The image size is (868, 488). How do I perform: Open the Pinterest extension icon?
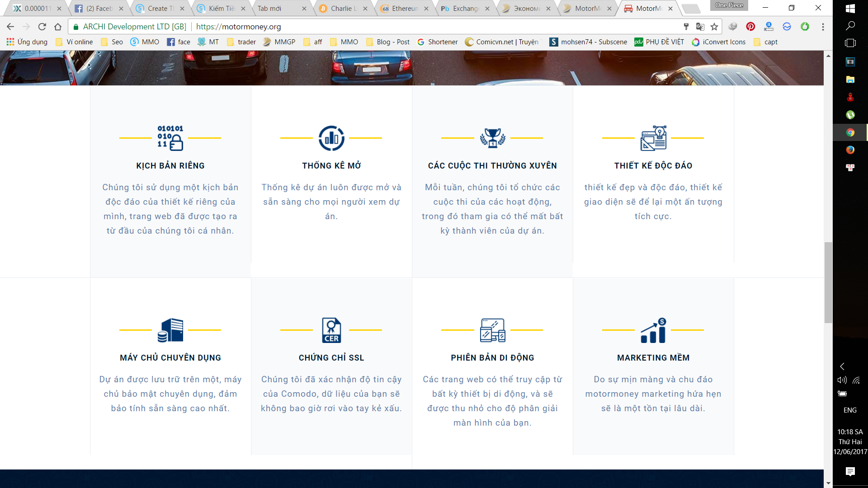tap(750, 27)
